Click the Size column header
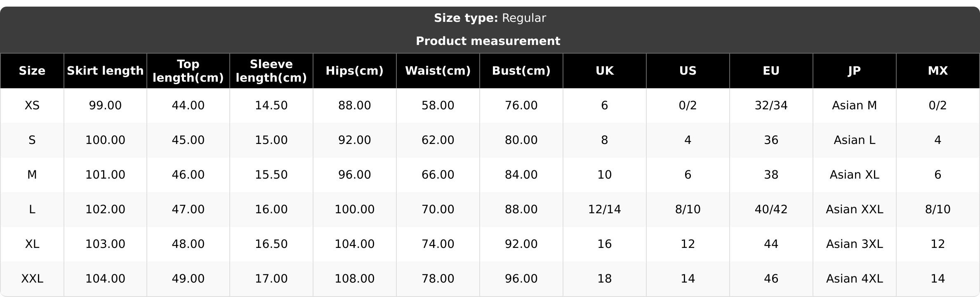Viewport: 980px width, 297px height. (x=32, y=71)
